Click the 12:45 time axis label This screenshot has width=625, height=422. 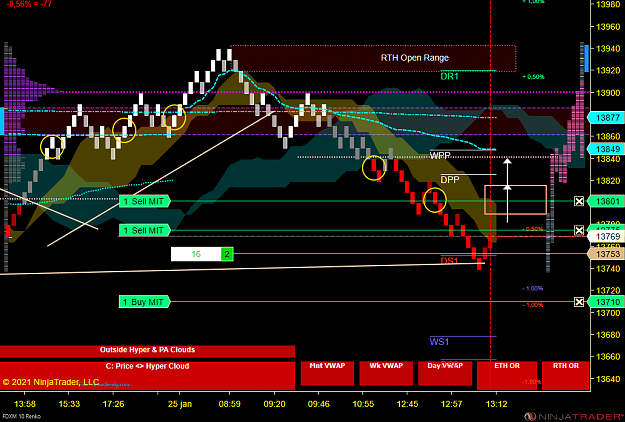[x=407, y=404]
